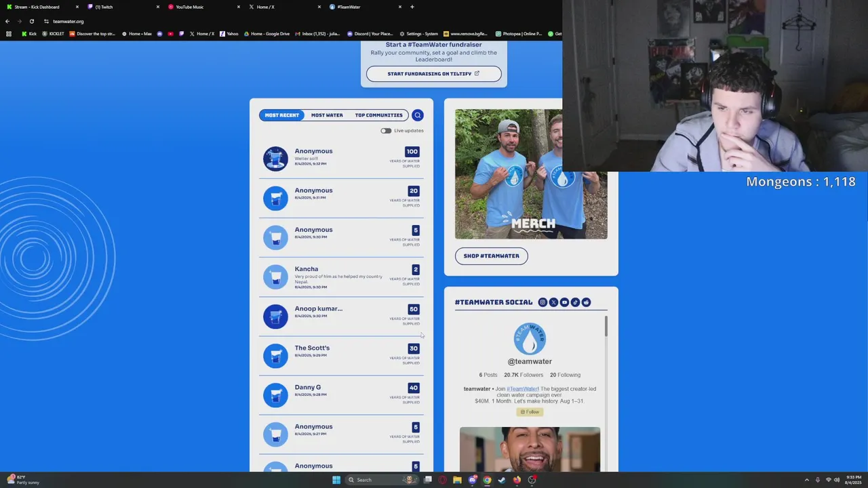Click the "Kancha" donor name
The width and height of the screenshot is (868, 488).
click(307, 269)
